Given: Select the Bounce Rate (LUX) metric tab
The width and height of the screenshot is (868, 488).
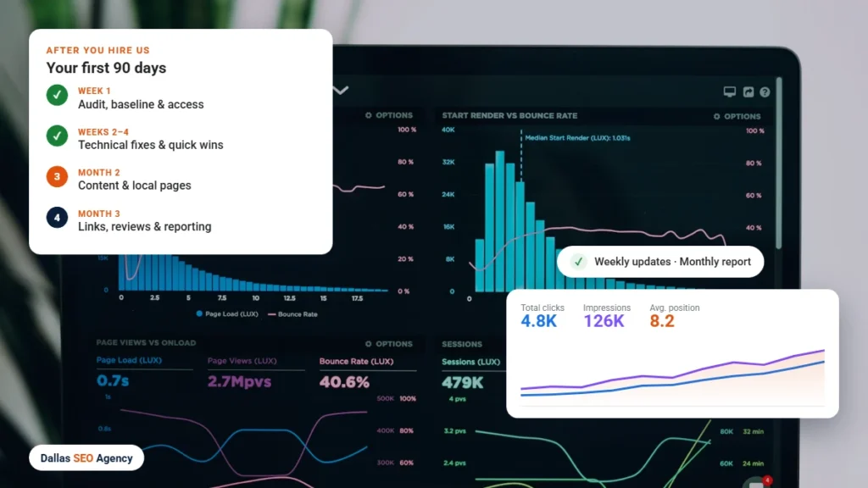Looking at the screenshot, I should pyautogui.click(x=356, y=361).
